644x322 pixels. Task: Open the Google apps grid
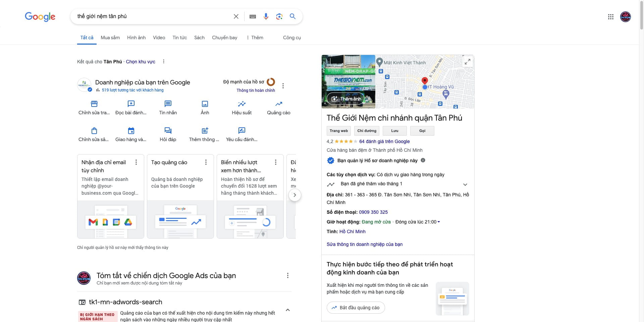click(611, 17)
